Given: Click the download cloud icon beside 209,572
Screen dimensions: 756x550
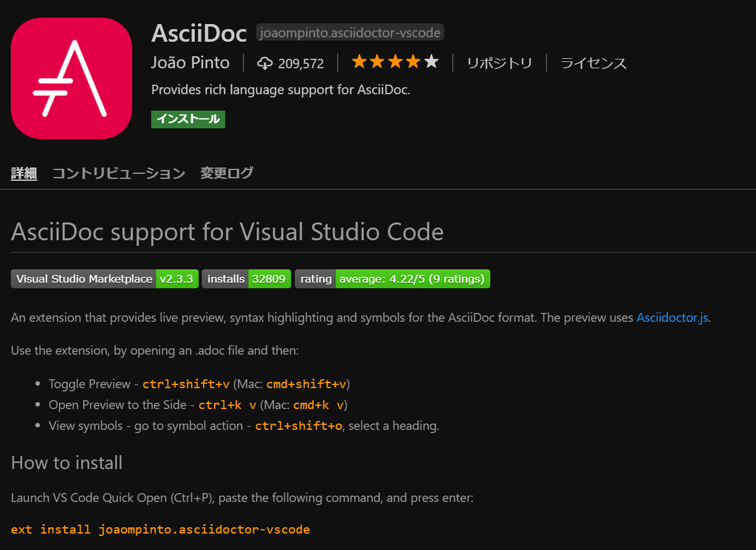Looking at the screenshot, I should (x=264, y=63).
